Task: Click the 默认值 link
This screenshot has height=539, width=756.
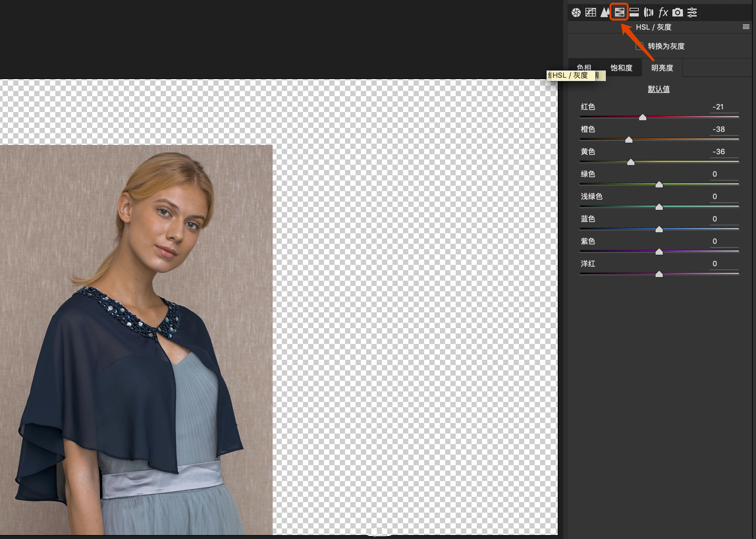Action: (x=659, y=89)
